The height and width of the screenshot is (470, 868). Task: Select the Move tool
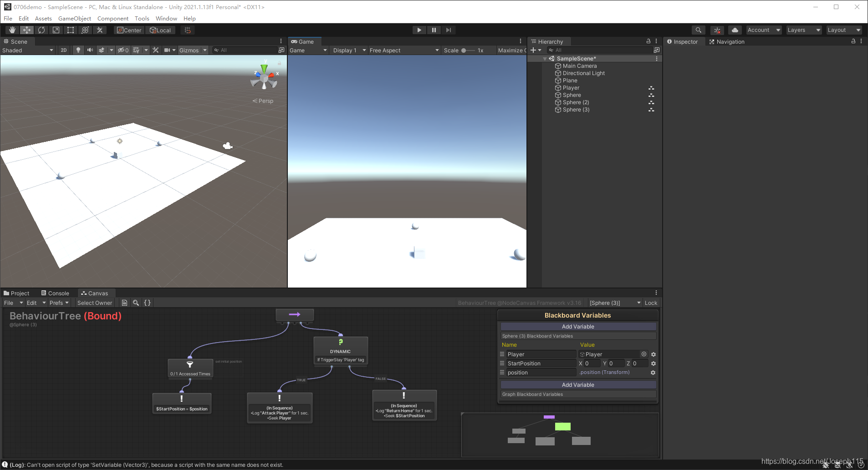tap(27, 30)
